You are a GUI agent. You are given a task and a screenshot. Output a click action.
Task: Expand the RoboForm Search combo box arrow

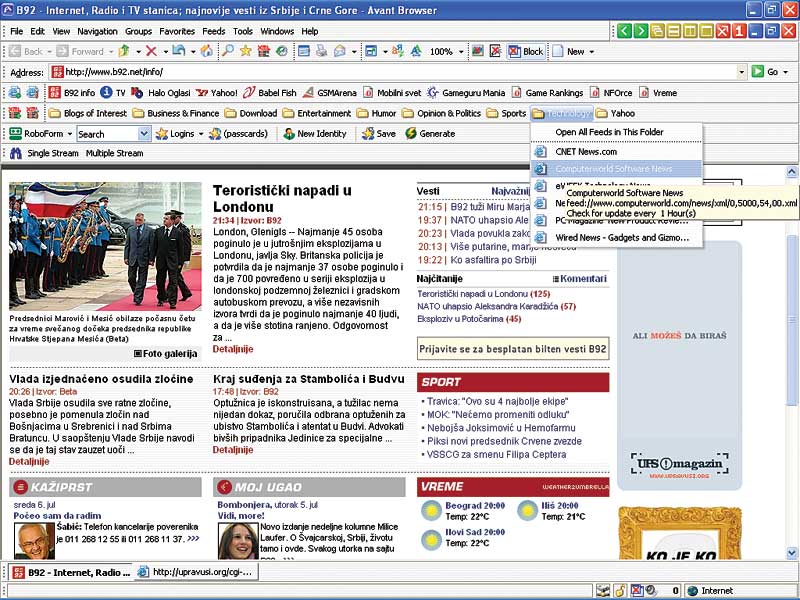[144, 134]
